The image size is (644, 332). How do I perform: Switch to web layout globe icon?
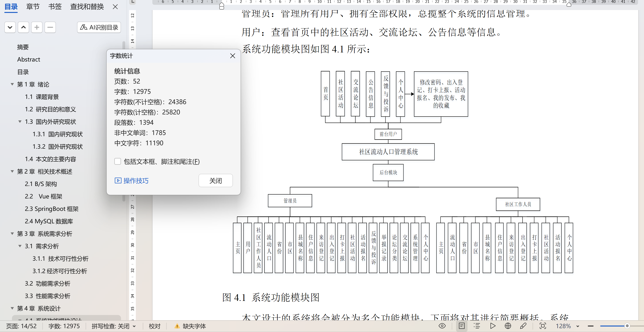click(508, 326)
